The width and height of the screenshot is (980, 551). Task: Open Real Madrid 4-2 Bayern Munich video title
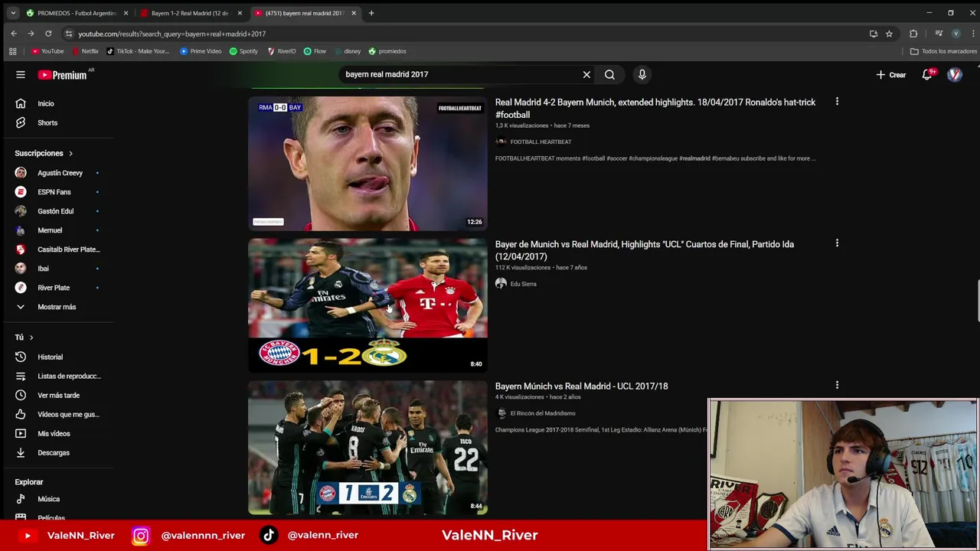click(x=655, y=108)
